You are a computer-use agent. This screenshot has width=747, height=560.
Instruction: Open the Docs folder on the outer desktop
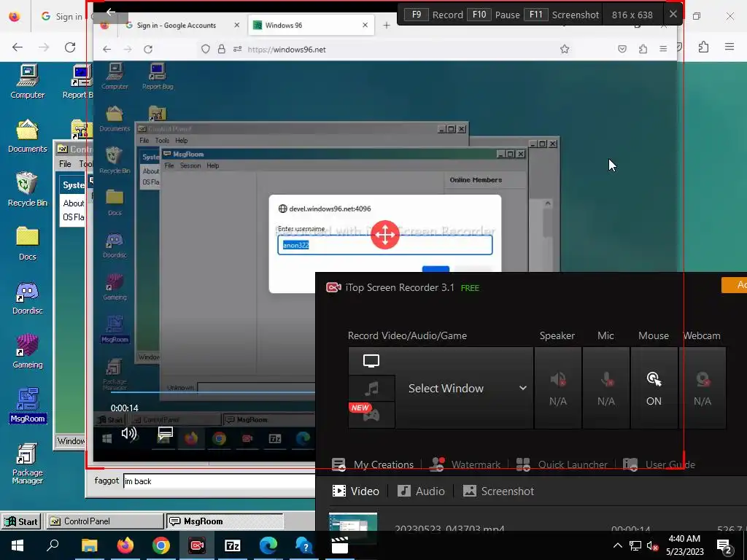27,244
